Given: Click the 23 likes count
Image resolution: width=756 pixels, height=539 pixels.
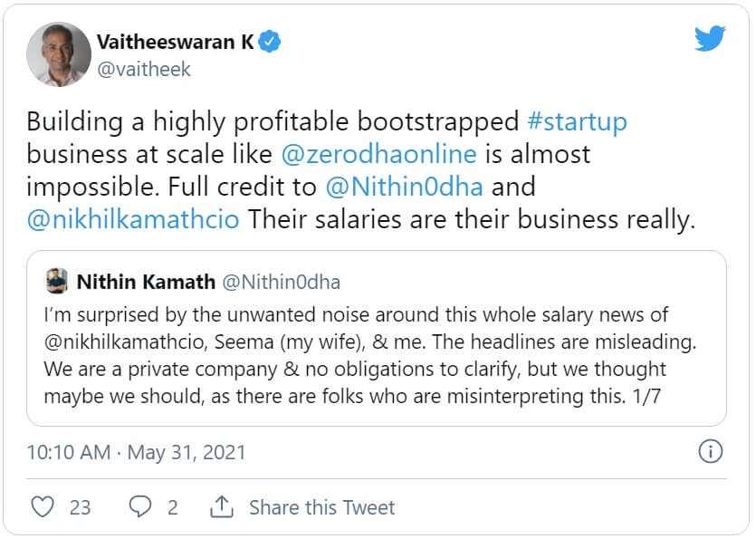Looking at the screenshot, I should click(80, 507).
